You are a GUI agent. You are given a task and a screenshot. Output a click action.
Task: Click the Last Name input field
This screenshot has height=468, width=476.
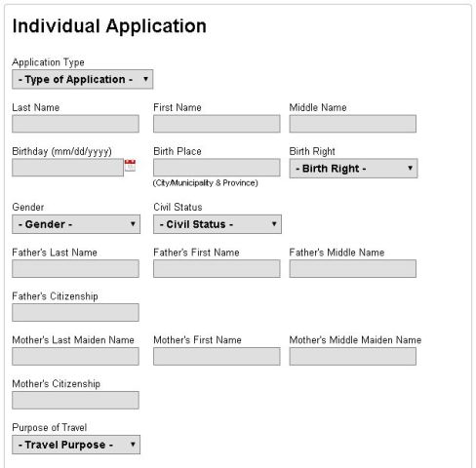click(x=75, y=124)
